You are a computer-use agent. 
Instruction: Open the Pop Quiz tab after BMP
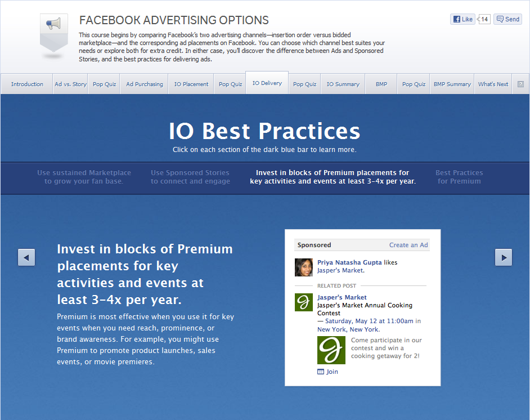[x=414, y=84]
